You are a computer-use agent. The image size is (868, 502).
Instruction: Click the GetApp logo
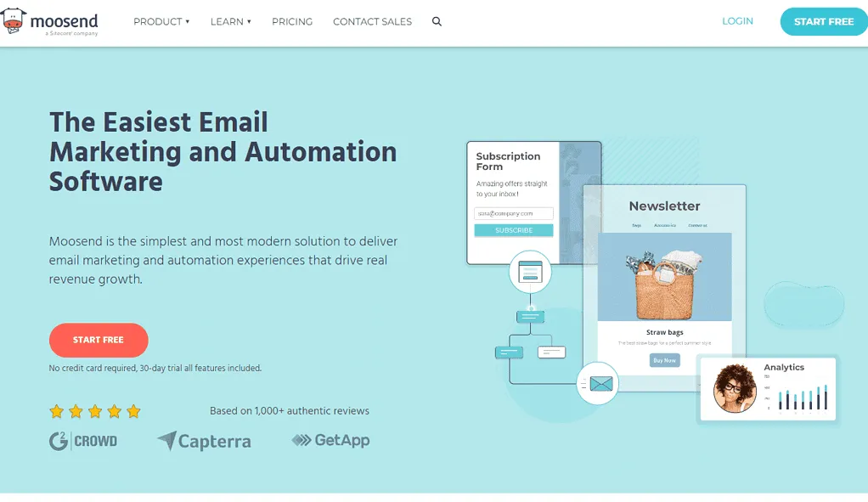pos(330,440)
